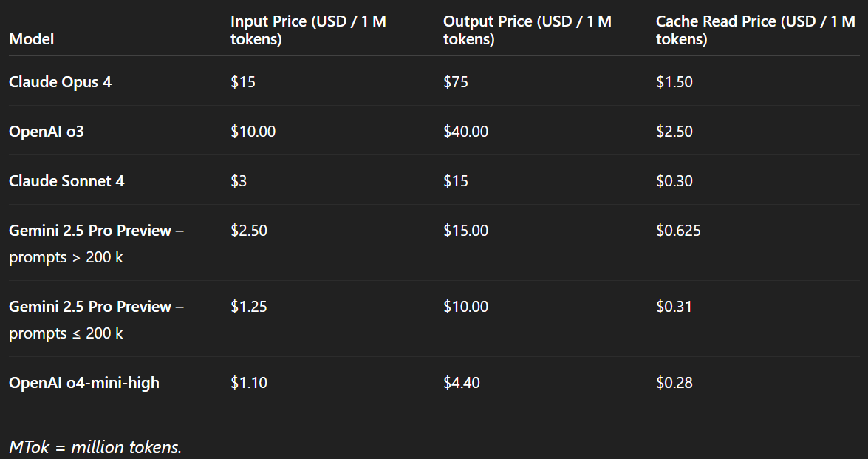Click the Model column header

(32, 39)
